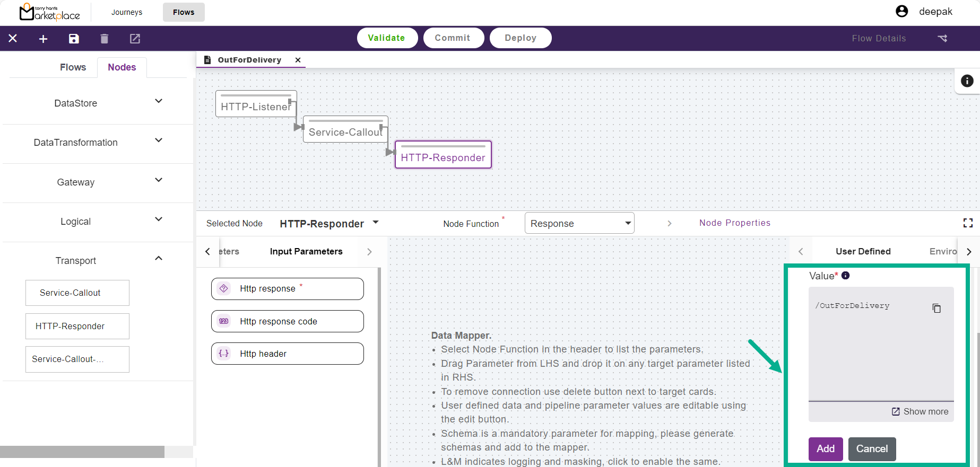Expand the DataStore node category
Viewport: 980px width, 467px height.
click(x=158, y=101)
